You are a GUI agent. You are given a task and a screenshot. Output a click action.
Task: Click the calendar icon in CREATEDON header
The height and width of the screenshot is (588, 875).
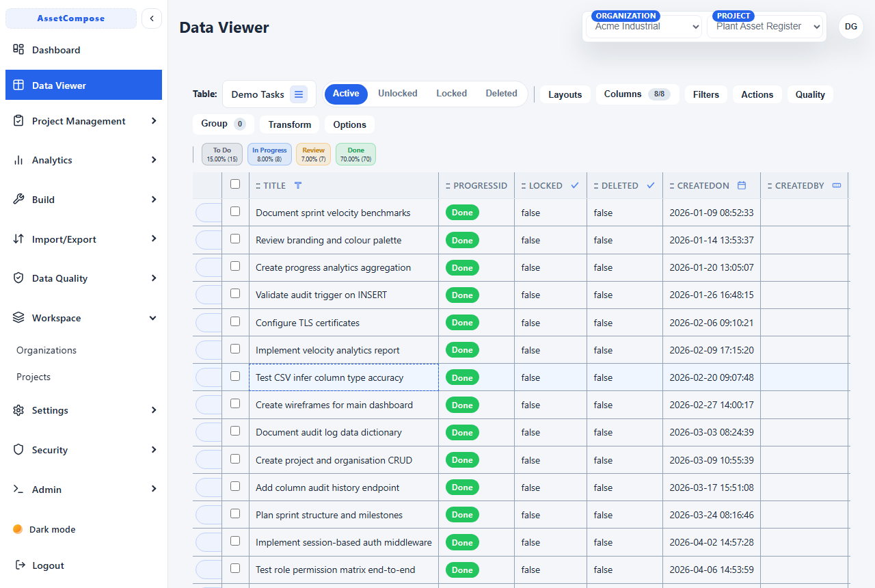(742, 185)
